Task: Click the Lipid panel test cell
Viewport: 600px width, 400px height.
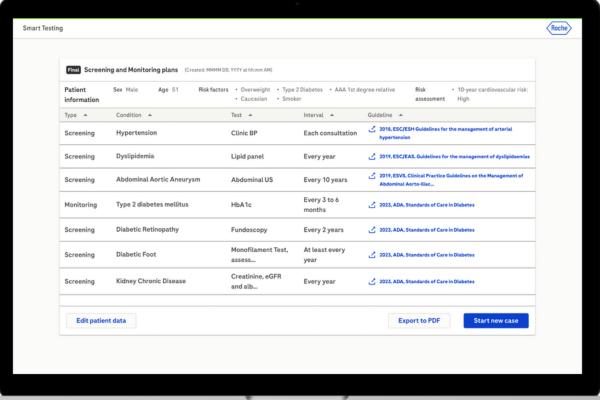Action: coord(247,157)
